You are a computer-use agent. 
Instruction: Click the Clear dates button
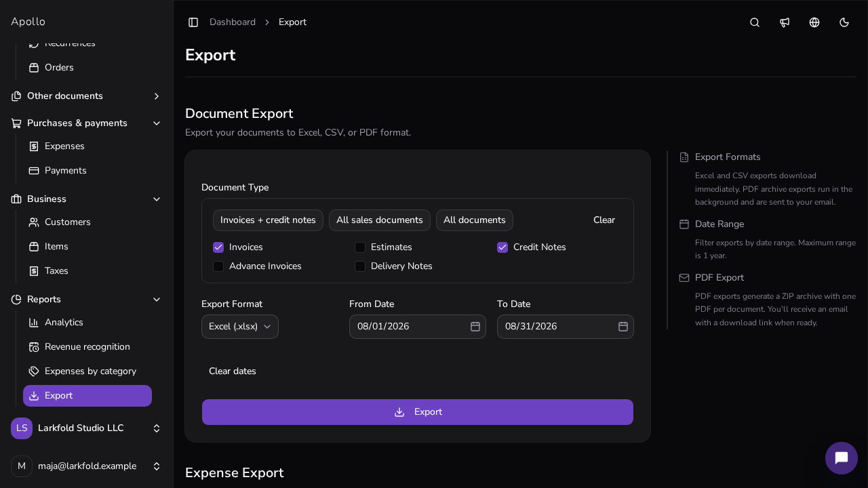233,371
